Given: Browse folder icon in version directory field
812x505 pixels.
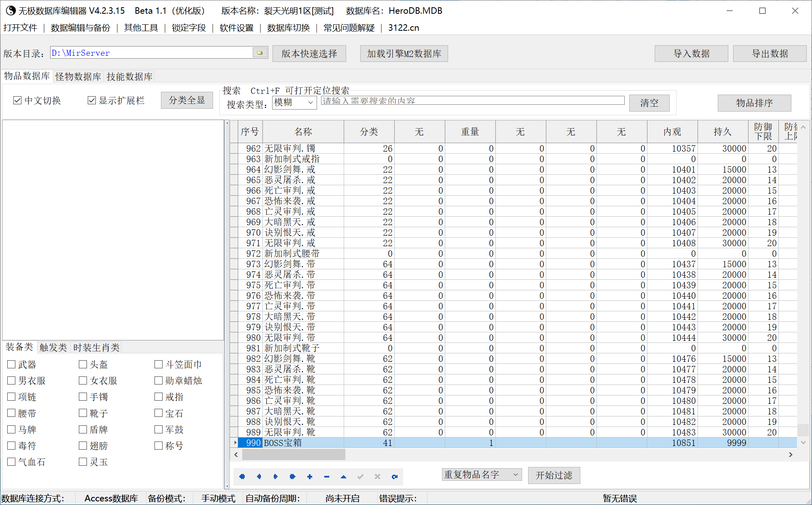Looking at the screenshot, I should pyautogui.click(x=260, y=53).
